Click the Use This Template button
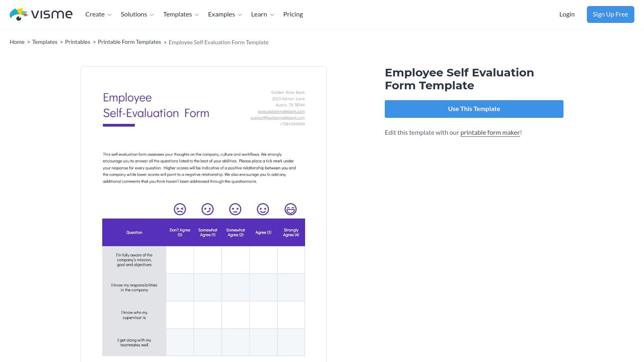The height and width of the screenshot is (362, 644). (x=474, y=109)
